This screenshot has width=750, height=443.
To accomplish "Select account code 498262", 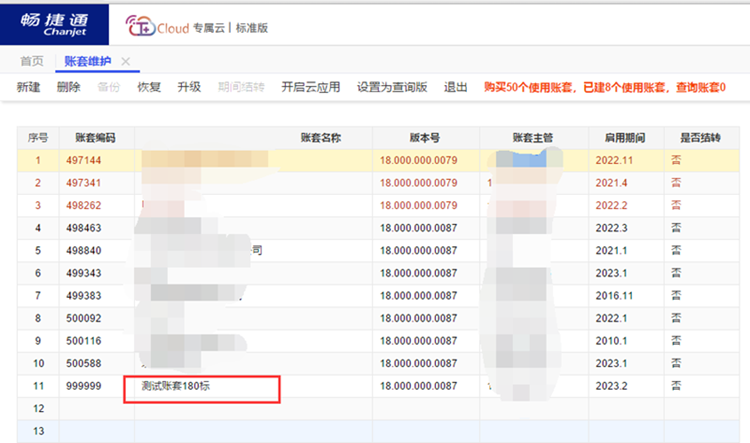I will [x=84, y=205].
